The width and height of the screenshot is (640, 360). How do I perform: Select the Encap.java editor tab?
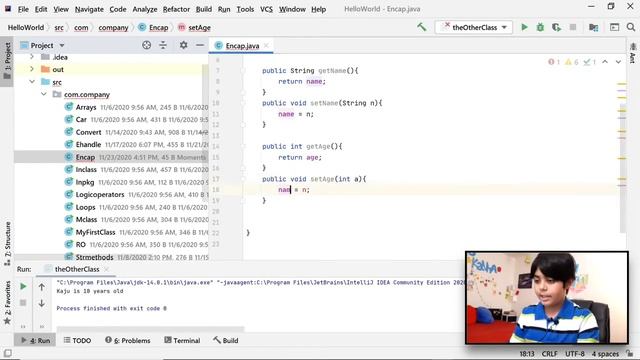click(x=242, y=46)
